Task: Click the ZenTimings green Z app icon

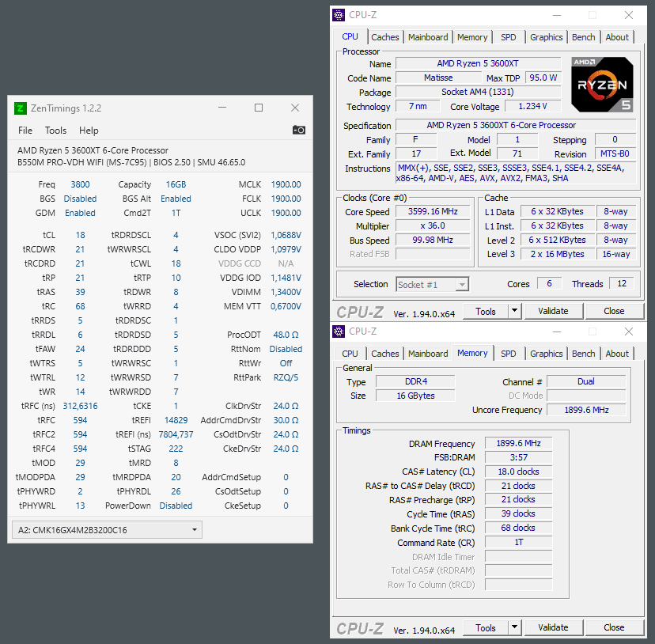Action: tap(20, 108)
